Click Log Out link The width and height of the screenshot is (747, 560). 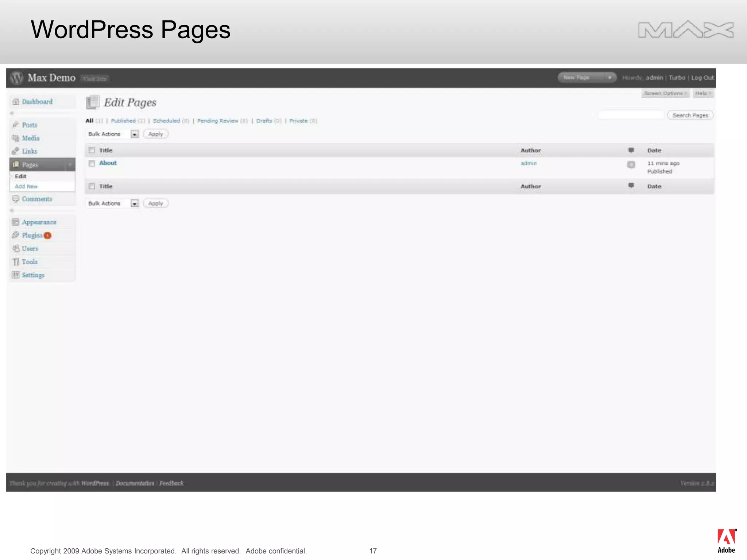703,78
